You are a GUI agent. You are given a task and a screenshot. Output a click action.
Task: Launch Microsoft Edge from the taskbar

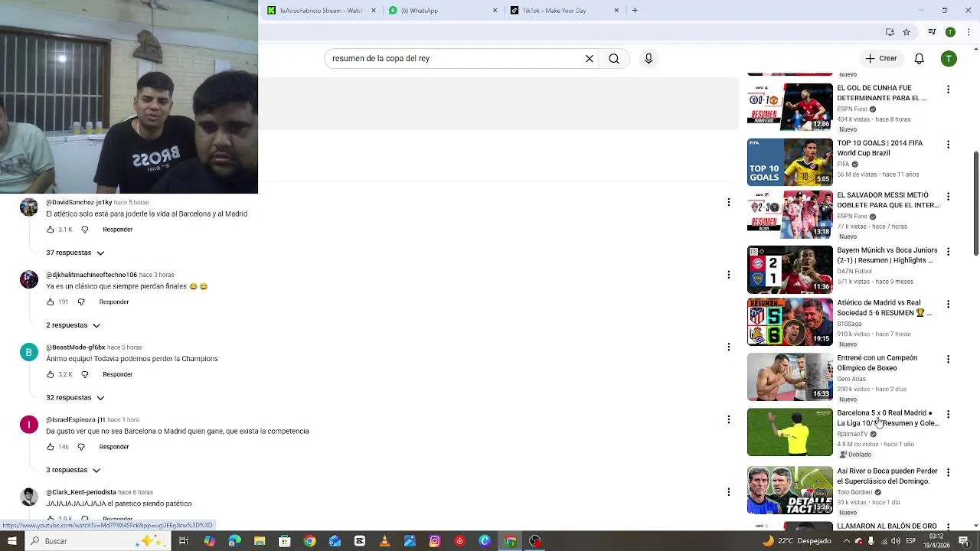234,541
